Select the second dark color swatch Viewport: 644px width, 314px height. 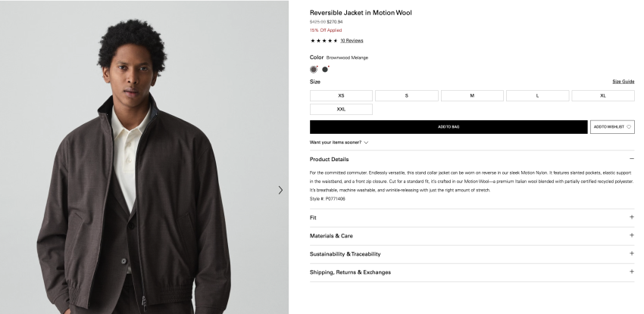coord(326,69)
